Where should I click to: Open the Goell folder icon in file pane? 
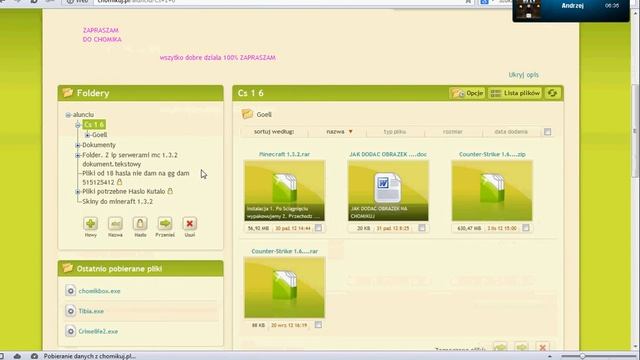247,114
